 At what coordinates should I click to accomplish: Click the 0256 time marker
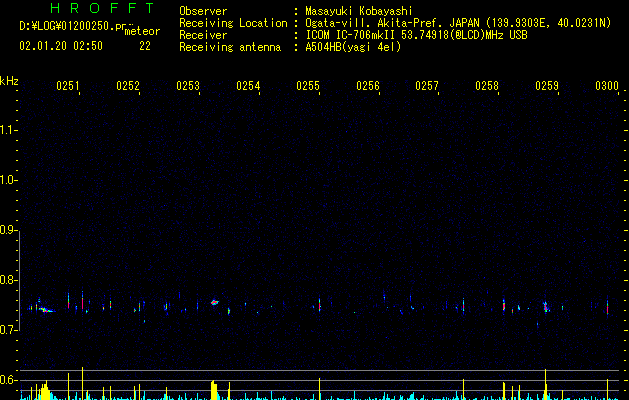coord(368,86)
